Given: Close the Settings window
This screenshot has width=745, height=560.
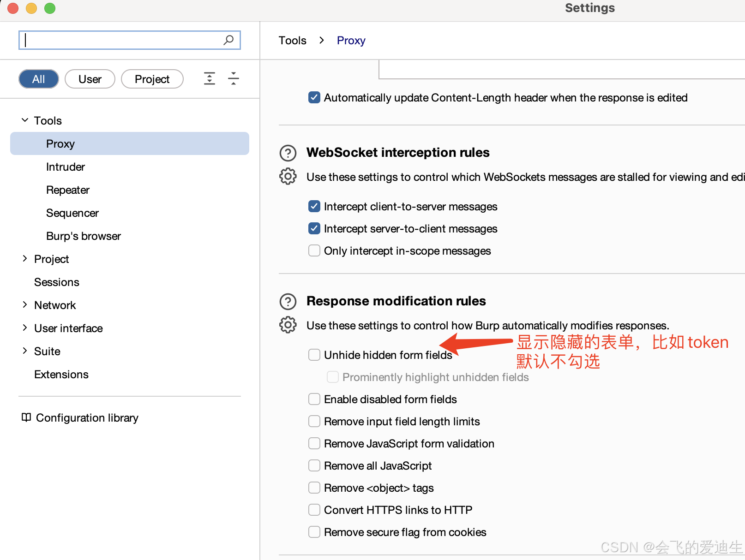Looking at the screenshot, I should 13,8.
